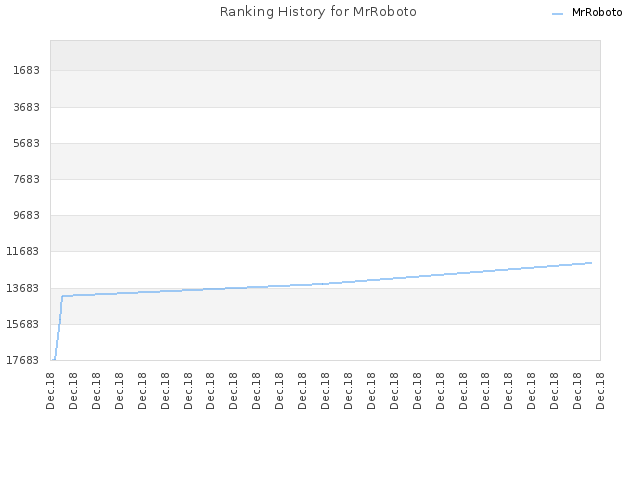Click the MrRoboto legend label

coord(597,13)
